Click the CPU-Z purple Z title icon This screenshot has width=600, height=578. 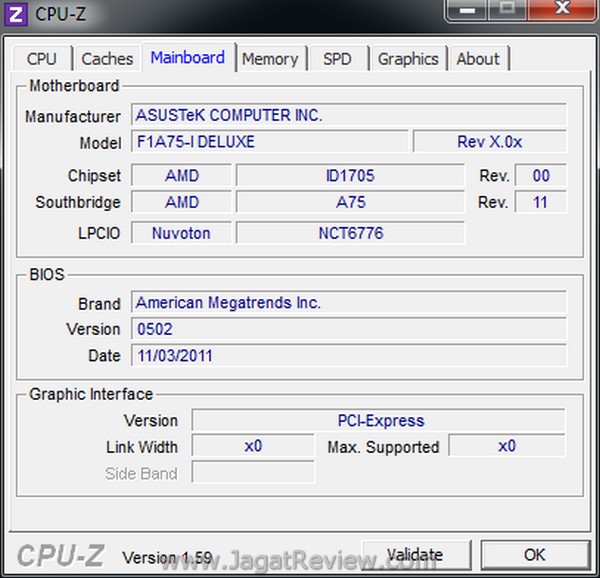tap(15, 15)
